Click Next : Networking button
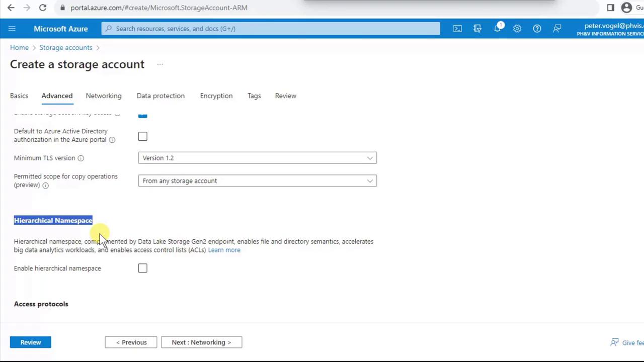This screenshot has height=362, width=644. pyautogui.click(x=201, y=342)
